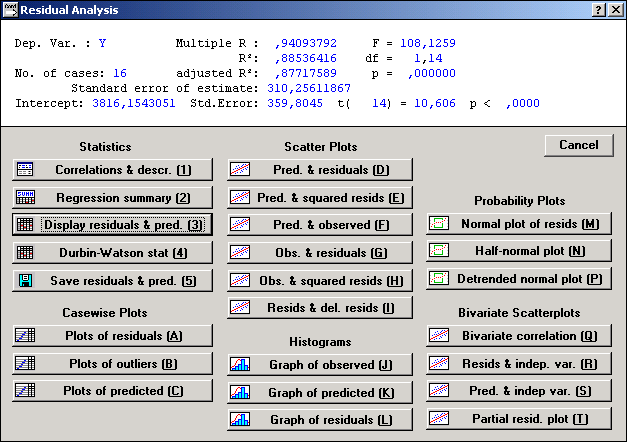Click the standard error of estimate 310,25611867
Screen dimensions: 627x442
[x=309, y=88]
